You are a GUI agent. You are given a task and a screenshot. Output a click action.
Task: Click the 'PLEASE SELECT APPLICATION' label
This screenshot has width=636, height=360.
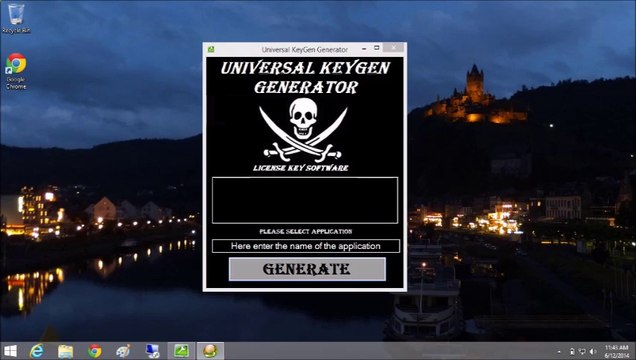[x=305, y=231]
